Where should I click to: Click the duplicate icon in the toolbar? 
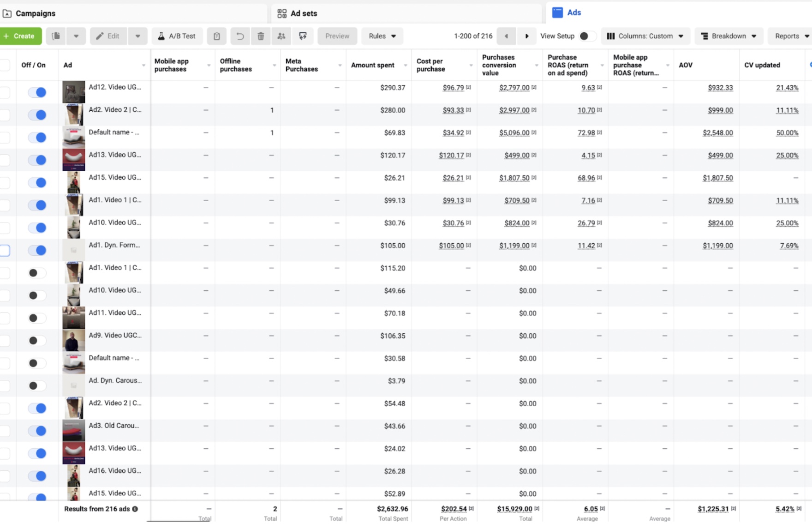click(x=56, y=36)
